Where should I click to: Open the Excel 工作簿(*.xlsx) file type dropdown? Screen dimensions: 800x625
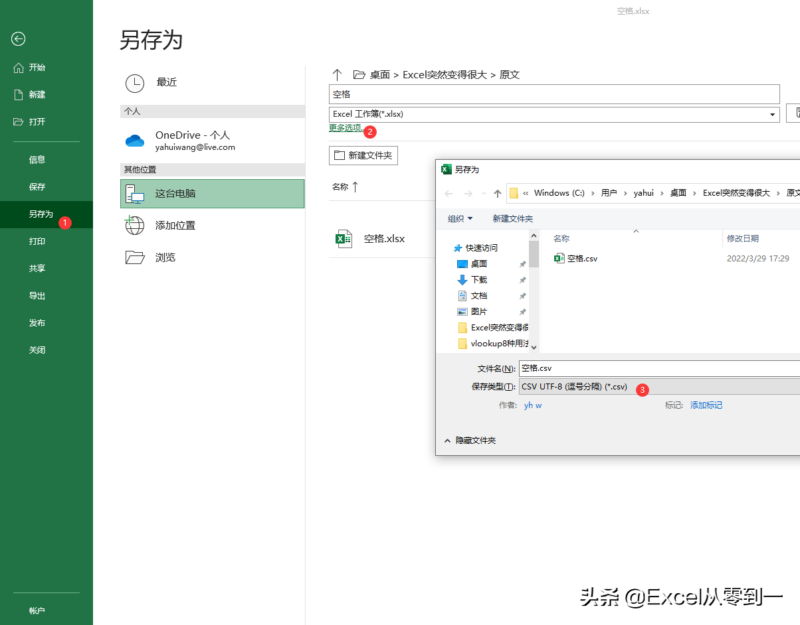pos(771,113)
